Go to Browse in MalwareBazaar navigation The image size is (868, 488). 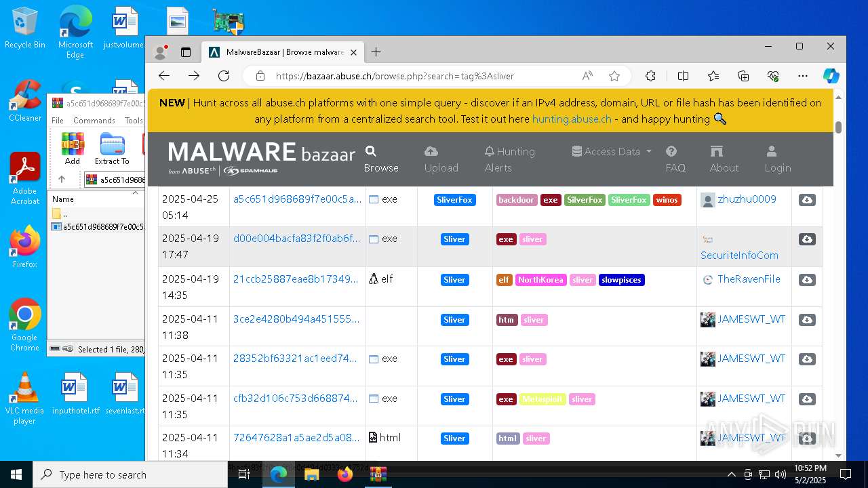click(381, 159)
